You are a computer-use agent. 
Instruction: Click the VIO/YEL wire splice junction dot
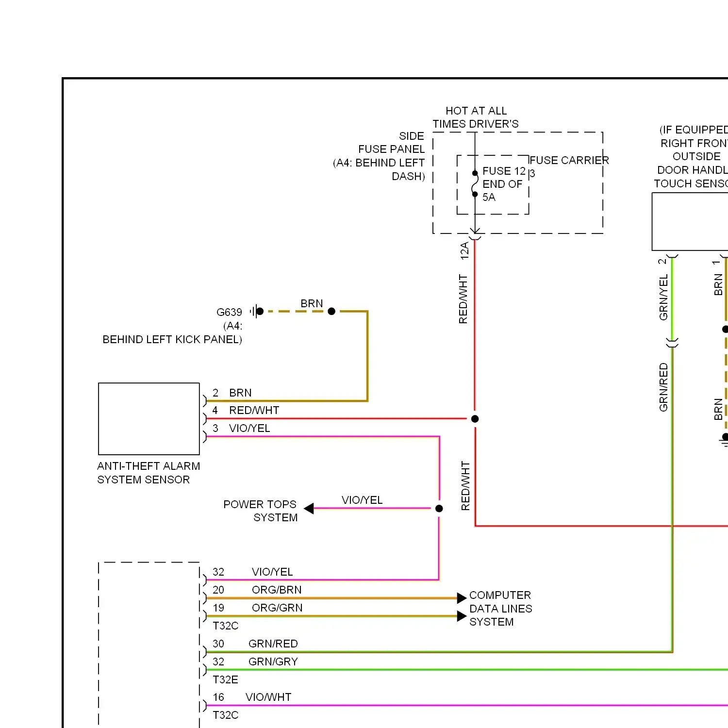[x=439, y=509]
